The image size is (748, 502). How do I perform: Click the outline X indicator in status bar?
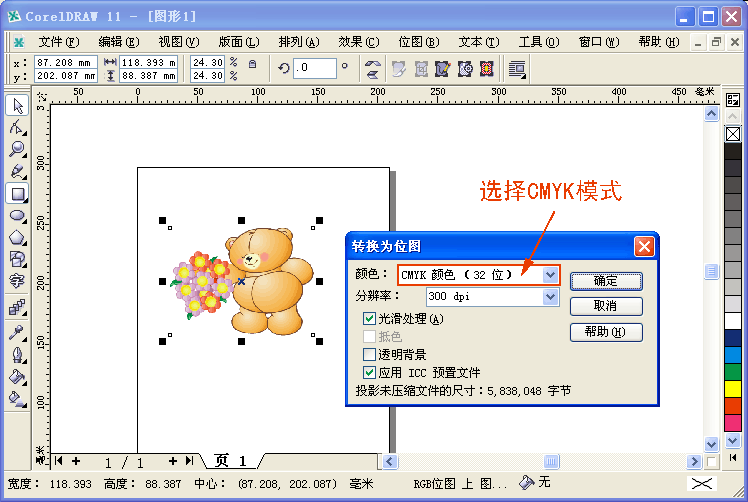pos(702,484)
